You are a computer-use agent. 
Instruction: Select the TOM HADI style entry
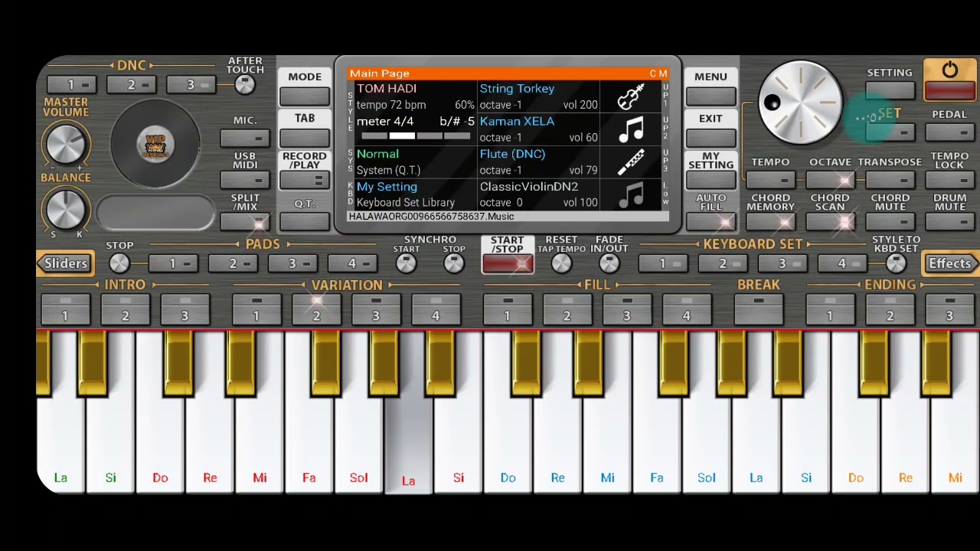click(415, 97)
